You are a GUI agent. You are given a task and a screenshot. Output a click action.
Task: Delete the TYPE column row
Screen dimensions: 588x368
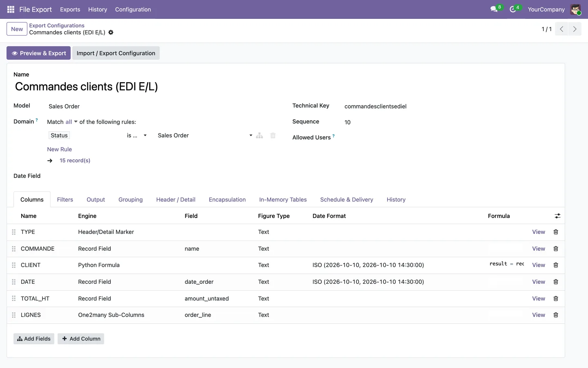tap(556, 232)
